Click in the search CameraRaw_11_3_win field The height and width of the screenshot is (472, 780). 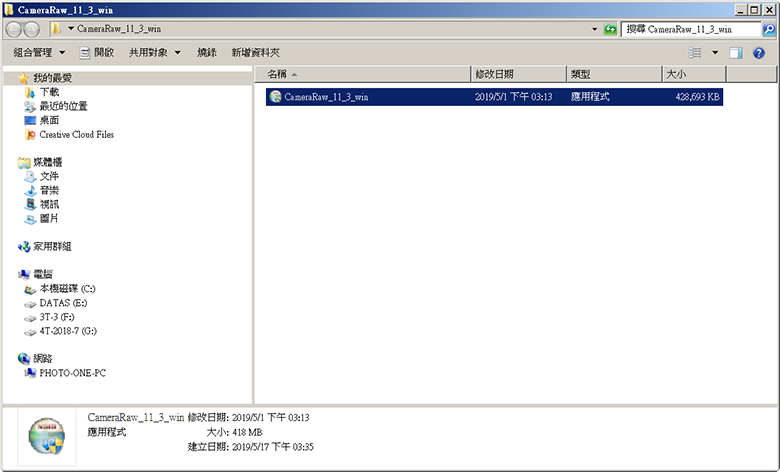click(x=691, y=29)
